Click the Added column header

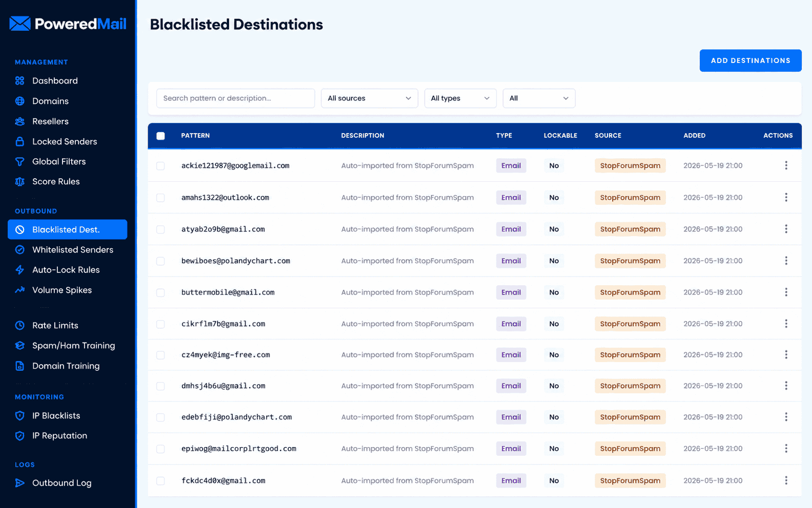pos(694,136)
